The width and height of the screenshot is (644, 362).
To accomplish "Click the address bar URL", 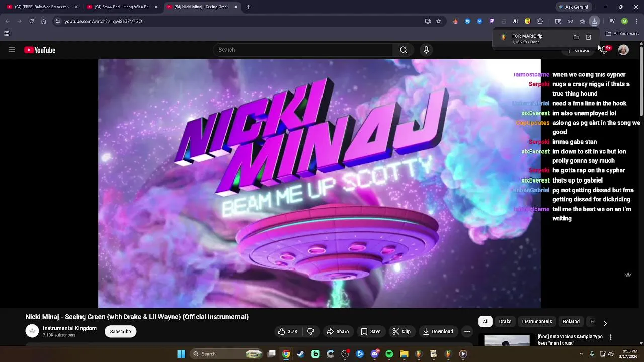I will click(x=103, y=21).
